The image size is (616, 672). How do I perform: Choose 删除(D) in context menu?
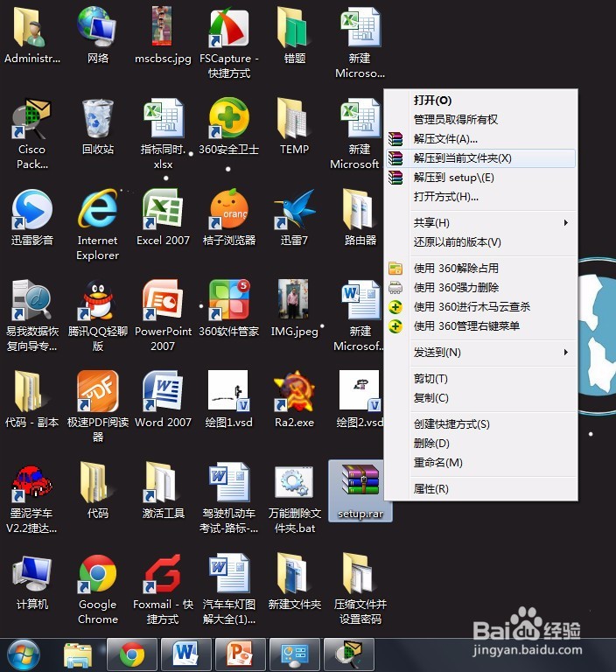480,443
